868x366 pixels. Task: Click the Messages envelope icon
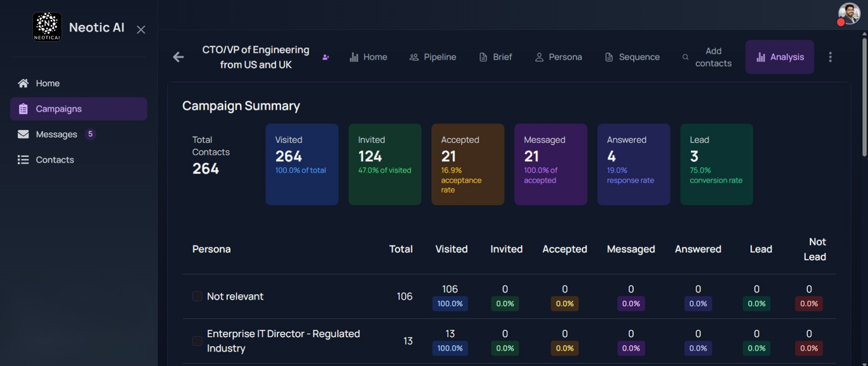(23, 134)
